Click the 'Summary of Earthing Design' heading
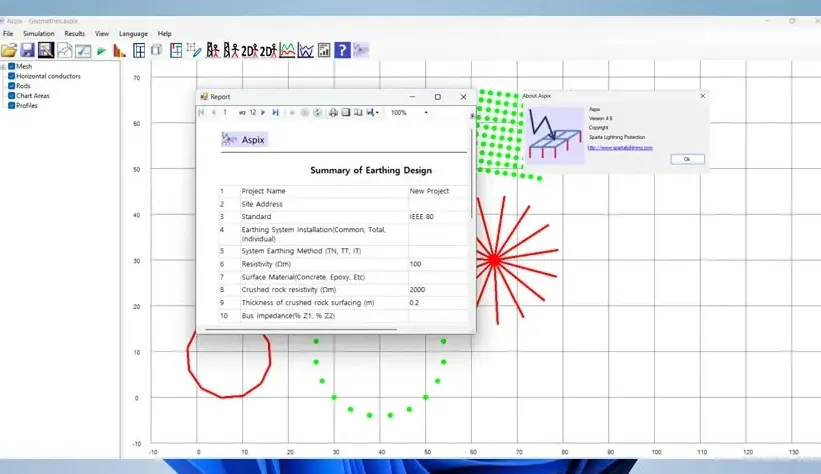The image size is (821, 474). [x=371, y=170]
